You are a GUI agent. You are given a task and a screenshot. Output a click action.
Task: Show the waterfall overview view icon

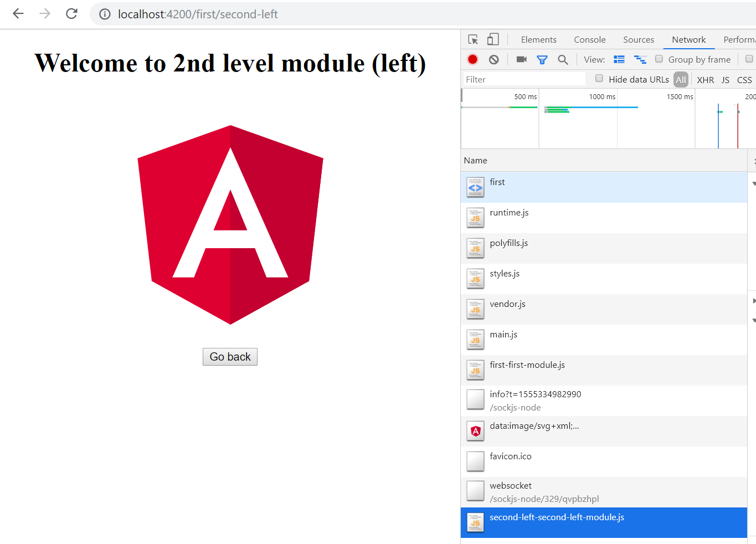[640, 59]
